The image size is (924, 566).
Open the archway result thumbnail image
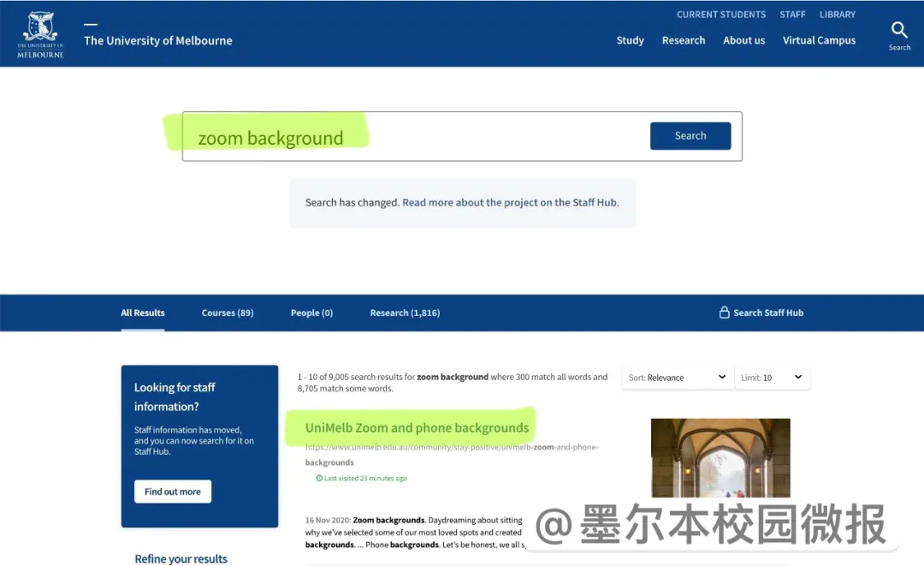(x=720, y=458)
